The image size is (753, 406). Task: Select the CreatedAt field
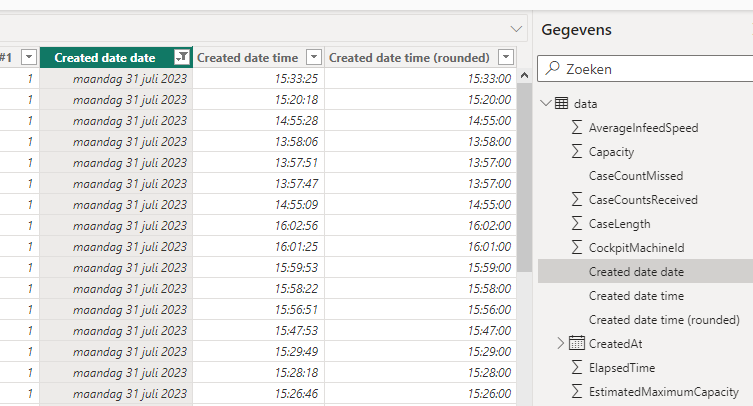click(616, 344)
